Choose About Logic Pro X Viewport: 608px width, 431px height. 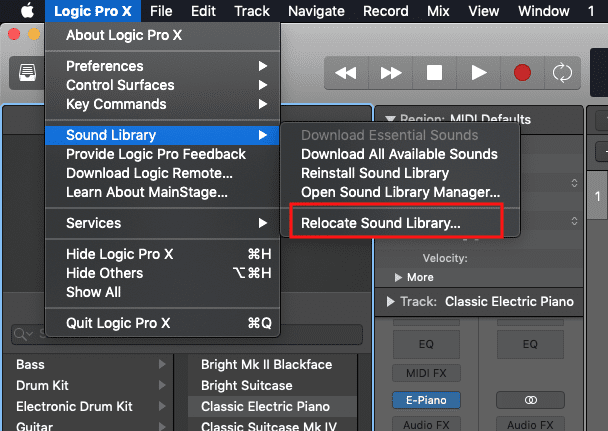coord(162,35)
